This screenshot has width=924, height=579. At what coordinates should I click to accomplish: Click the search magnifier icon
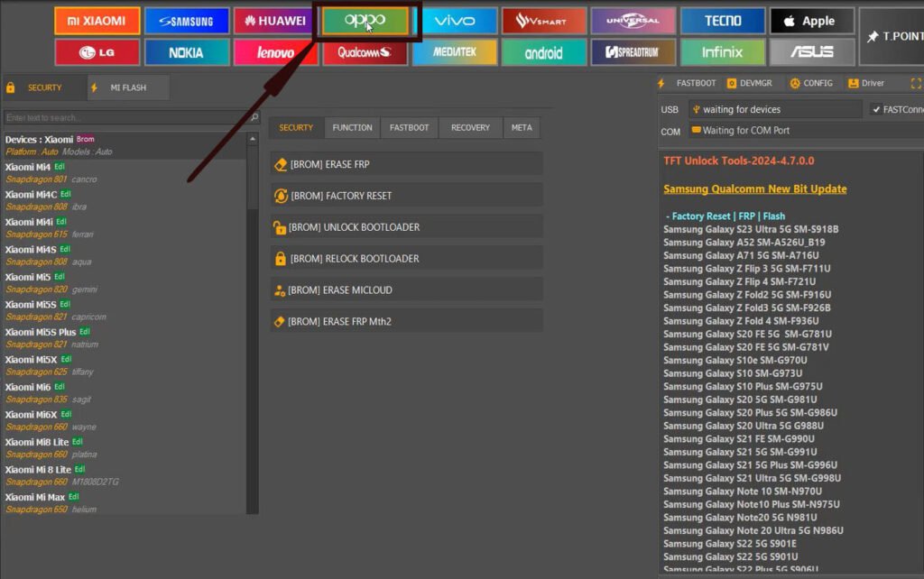[254, 117]
